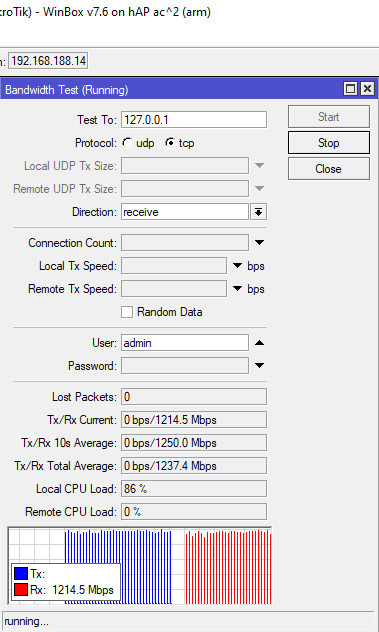Click the Connection Count input field
The image size is (379, 632).
pos(185,243)
